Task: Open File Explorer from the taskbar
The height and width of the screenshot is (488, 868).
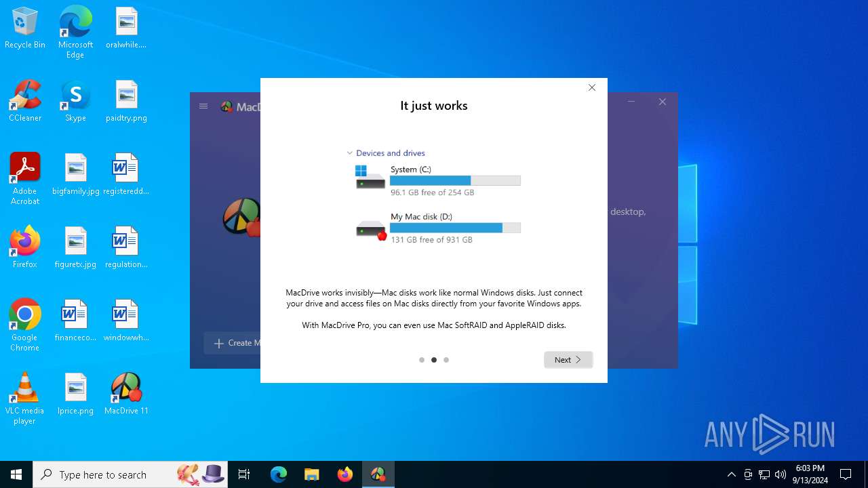Action: [311, 474]
